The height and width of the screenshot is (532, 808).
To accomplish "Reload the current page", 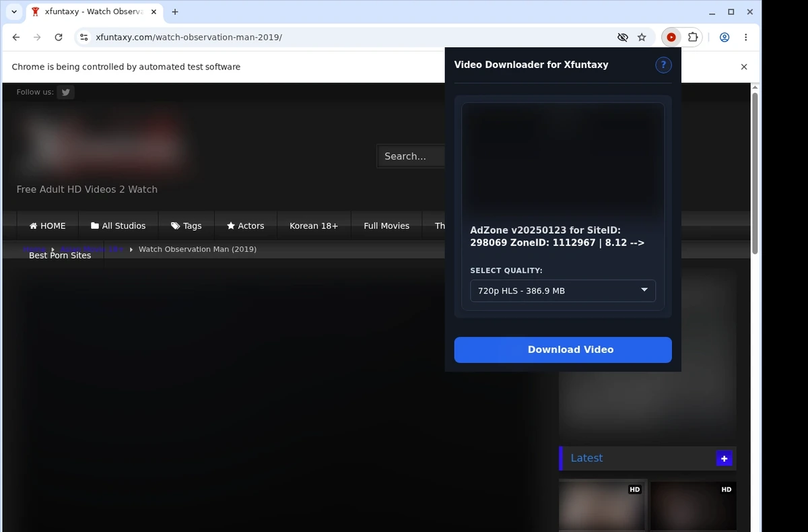I will click(59, 38).
